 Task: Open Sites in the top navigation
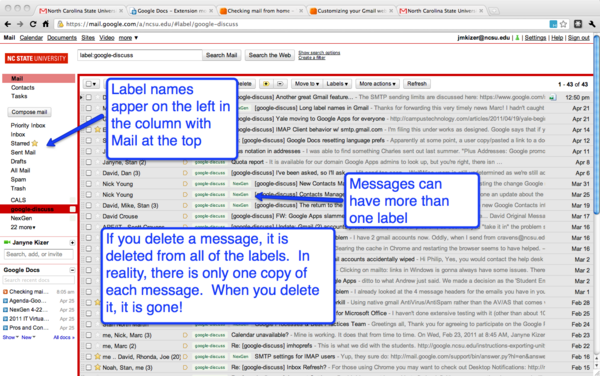[x=88, y=38]
